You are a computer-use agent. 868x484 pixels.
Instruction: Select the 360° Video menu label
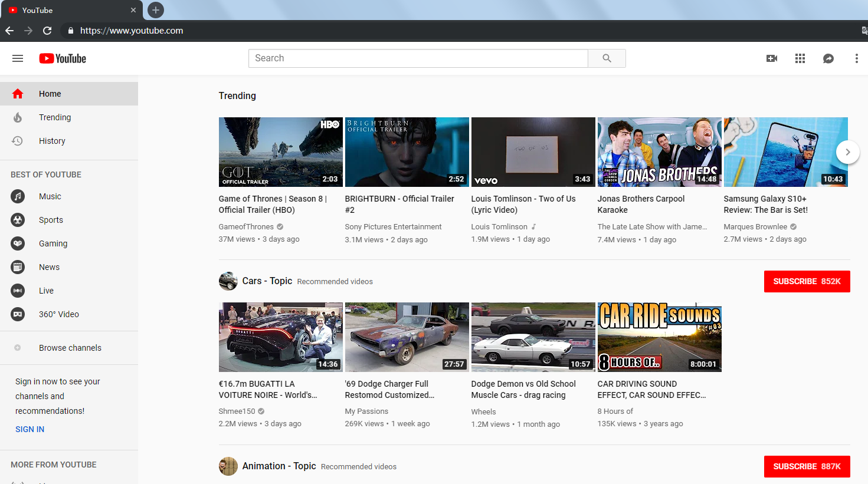(59, 314)
